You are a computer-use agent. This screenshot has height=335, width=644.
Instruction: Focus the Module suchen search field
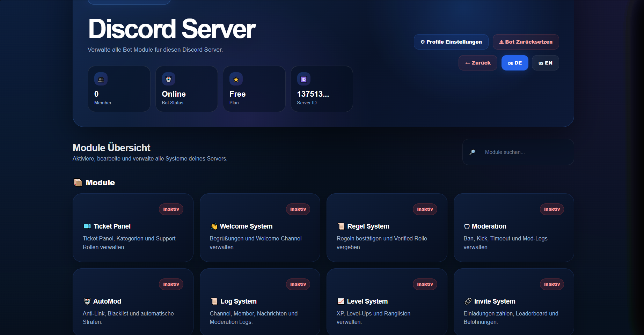(518, 152)
